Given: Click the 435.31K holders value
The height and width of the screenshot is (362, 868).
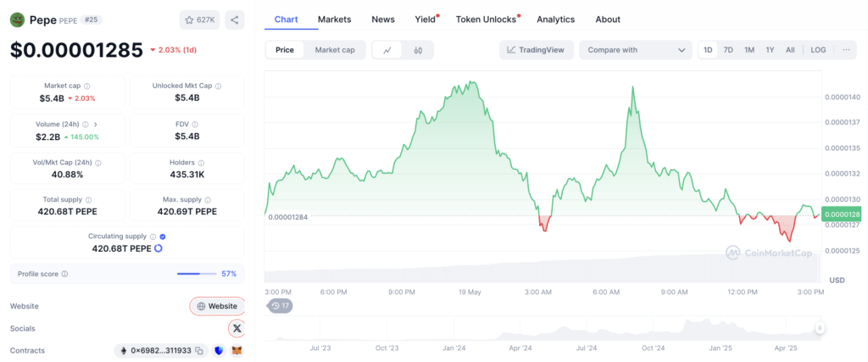Looking at the screenshot, I should (187, 175).
